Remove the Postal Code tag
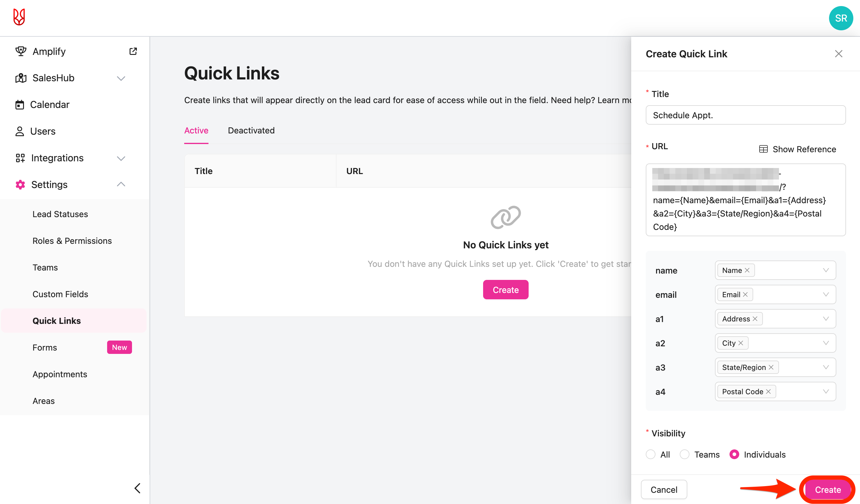 point(768,391)
